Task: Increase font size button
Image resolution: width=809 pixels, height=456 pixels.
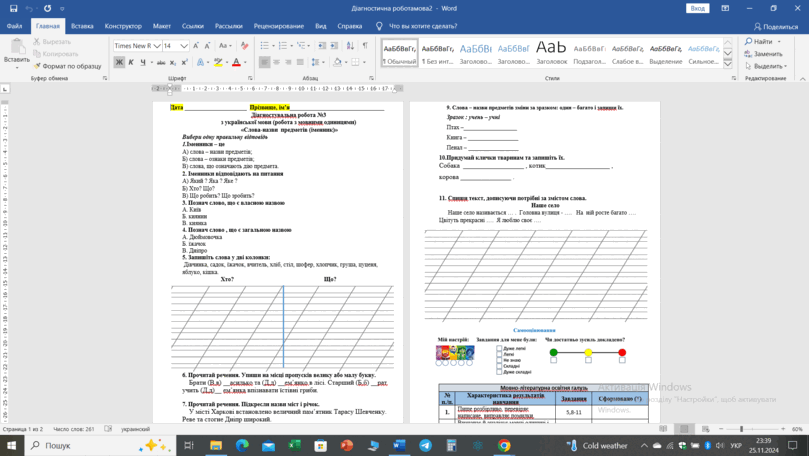Action: tap(196, 46)
